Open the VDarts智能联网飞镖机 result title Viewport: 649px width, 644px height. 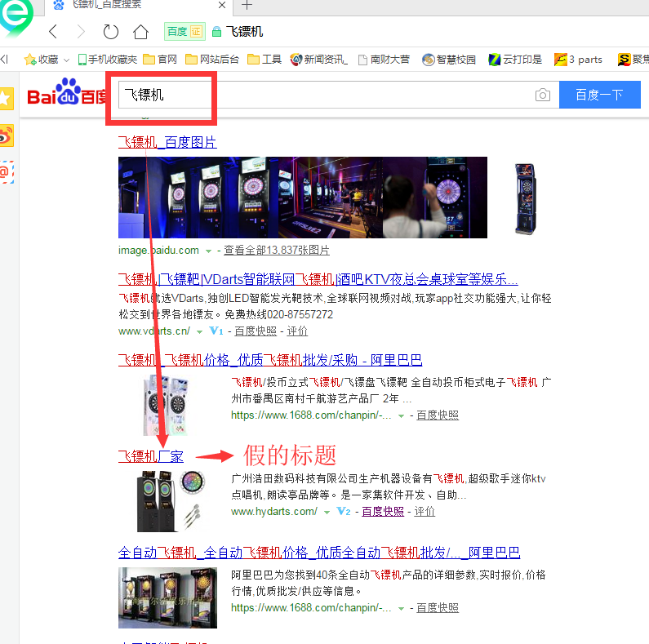click(318, 279)
